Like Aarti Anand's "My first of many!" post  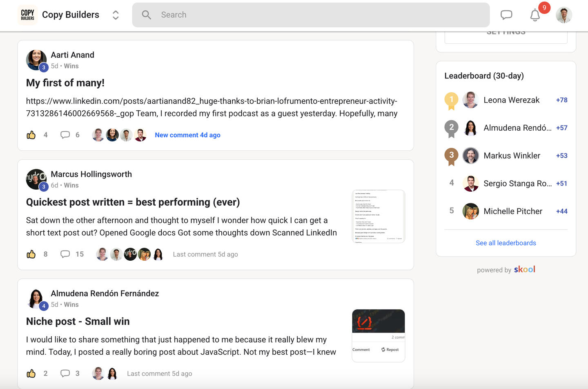click(31, 135)
